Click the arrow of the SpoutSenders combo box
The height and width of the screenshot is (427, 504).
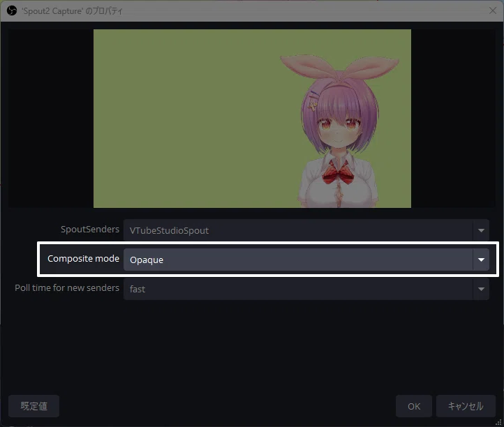coord(481,230)
